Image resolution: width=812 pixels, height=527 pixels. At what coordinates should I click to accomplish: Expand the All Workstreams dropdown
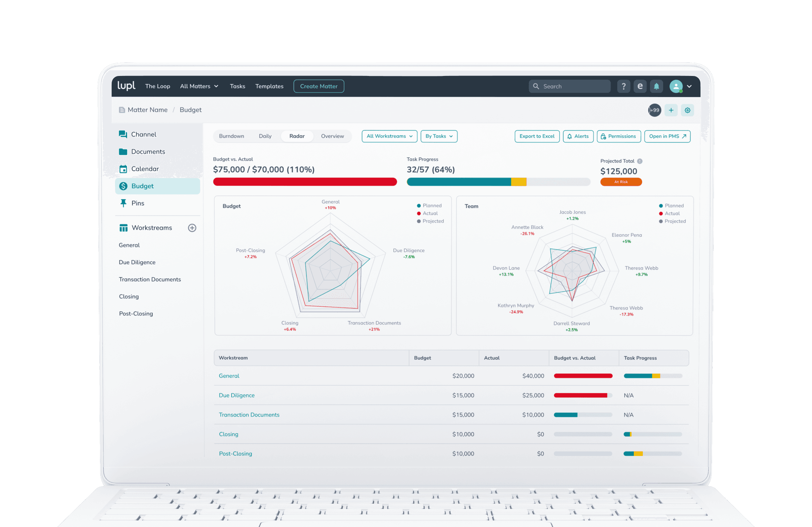tap(389, 136)
